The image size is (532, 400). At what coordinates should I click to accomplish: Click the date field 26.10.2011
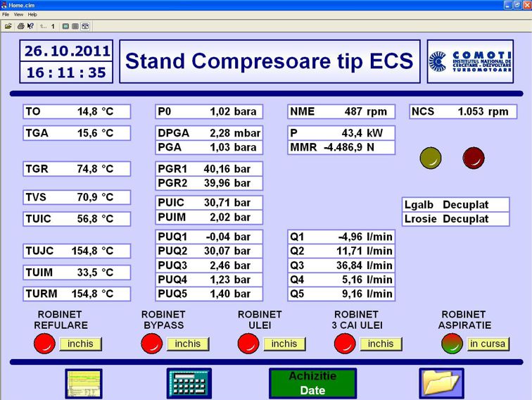(66, 51)
